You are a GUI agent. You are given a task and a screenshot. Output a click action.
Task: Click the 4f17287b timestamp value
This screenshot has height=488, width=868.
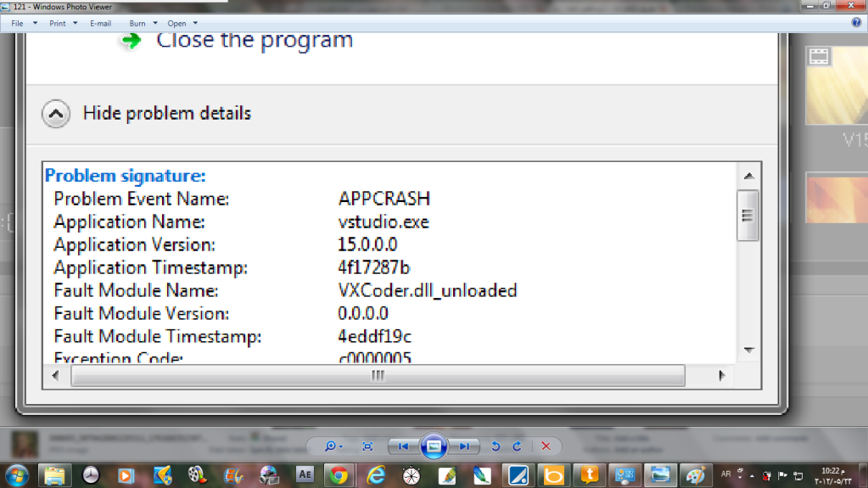373,267
